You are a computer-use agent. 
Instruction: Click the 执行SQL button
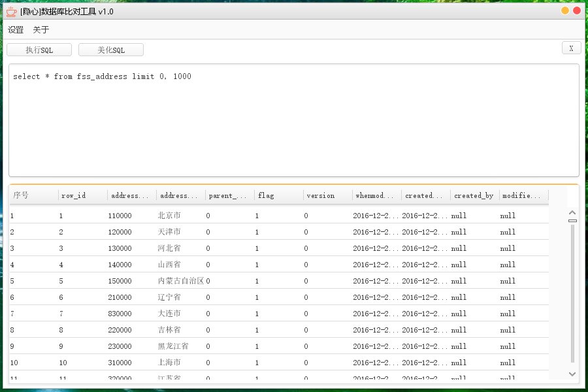[x=39, y=50]
